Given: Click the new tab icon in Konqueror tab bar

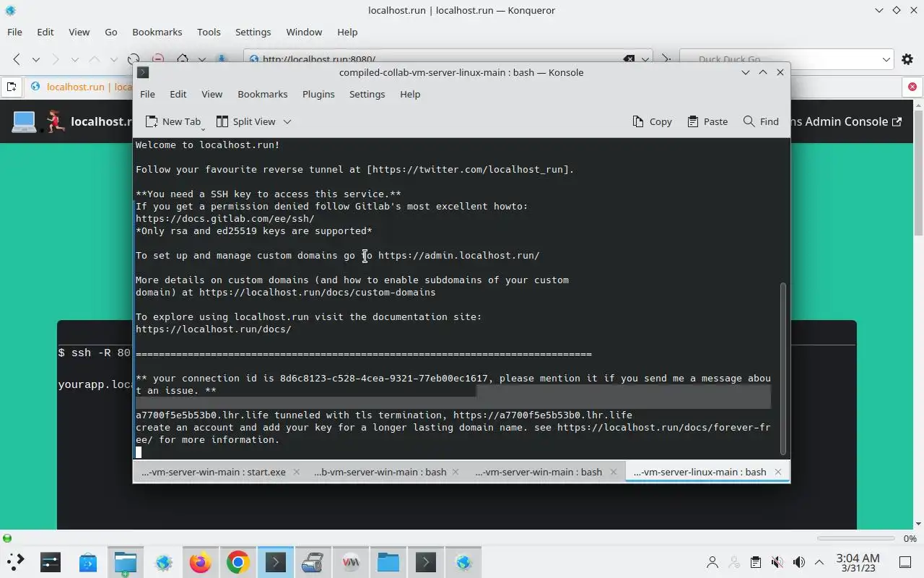Looking at the screenshot, I should (x=11, y=87).
